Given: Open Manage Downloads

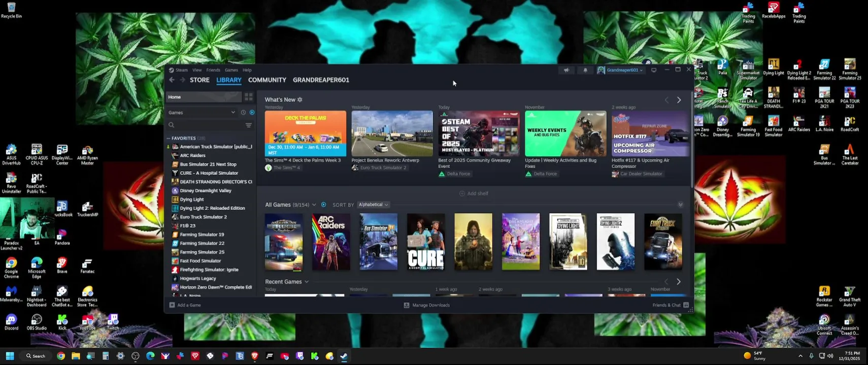Looking at the screenshot, I should click(x=426, y=305).
